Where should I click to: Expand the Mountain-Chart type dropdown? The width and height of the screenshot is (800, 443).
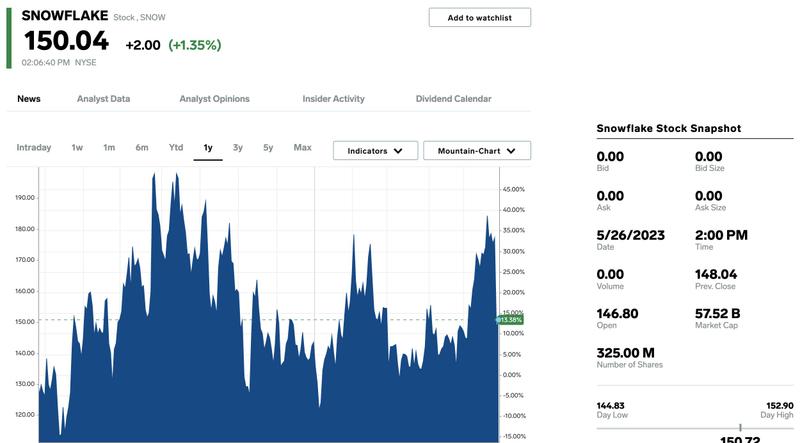[477, 151]
